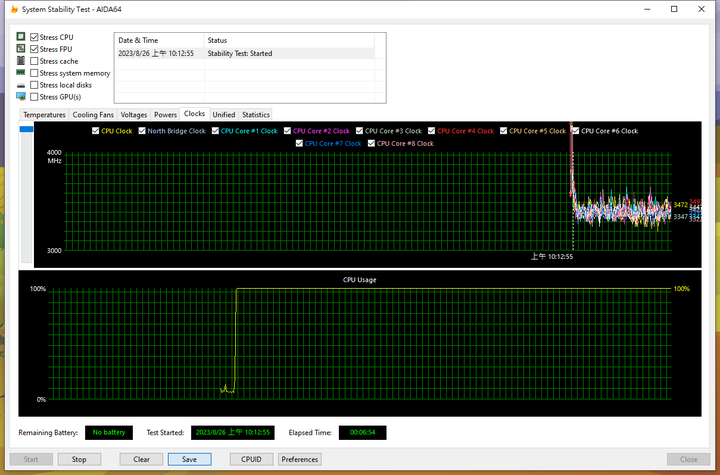The height and width of the screenshot is (475, 720).
Task: Click the memory module icon beside Stress system memory
Action: [x=21, y=72]
